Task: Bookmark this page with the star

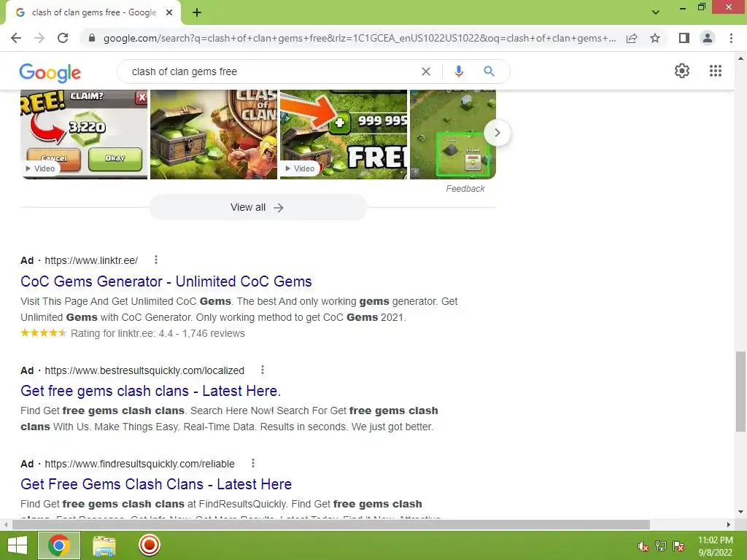Action: pyautogui.click(x=655, y=38)
